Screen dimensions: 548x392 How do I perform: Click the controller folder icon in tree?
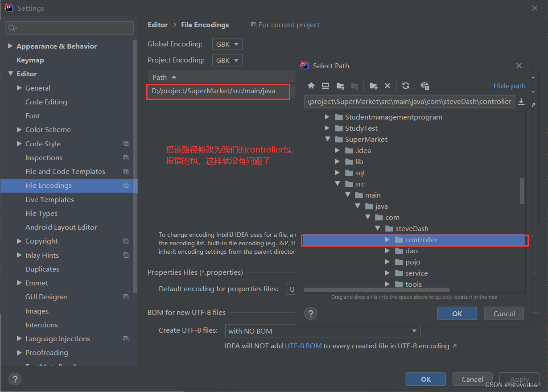tap(399, 239)
